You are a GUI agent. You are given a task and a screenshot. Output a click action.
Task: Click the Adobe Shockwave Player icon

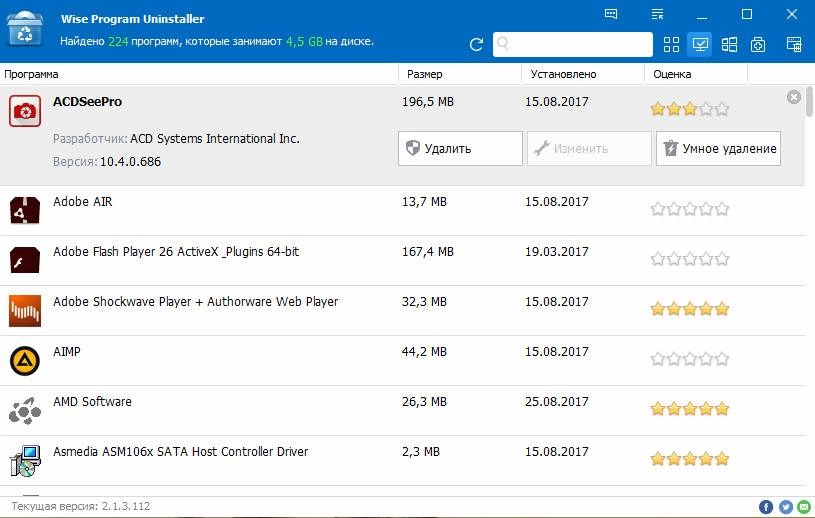(x=24, y=311)
